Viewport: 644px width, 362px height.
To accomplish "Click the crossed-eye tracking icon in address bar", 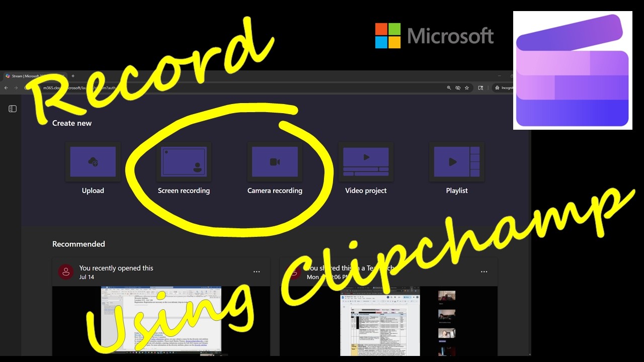I will click(458, 87).
